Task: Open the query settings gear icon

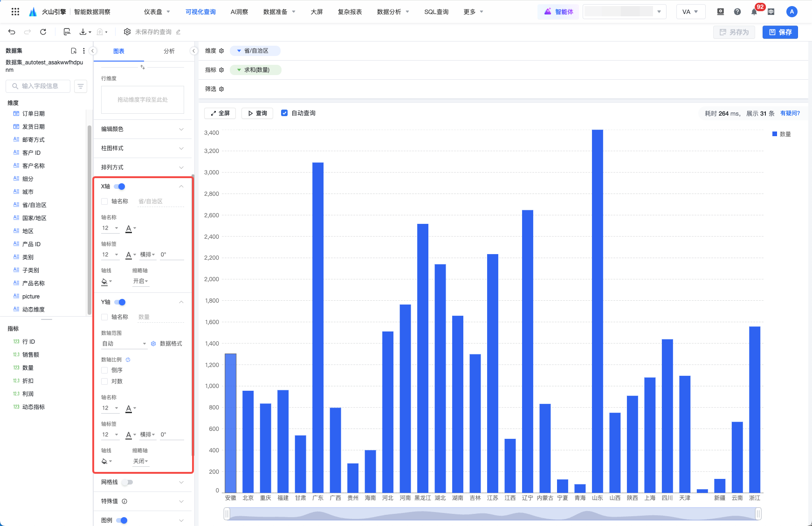Action: (x=127, y=32)
